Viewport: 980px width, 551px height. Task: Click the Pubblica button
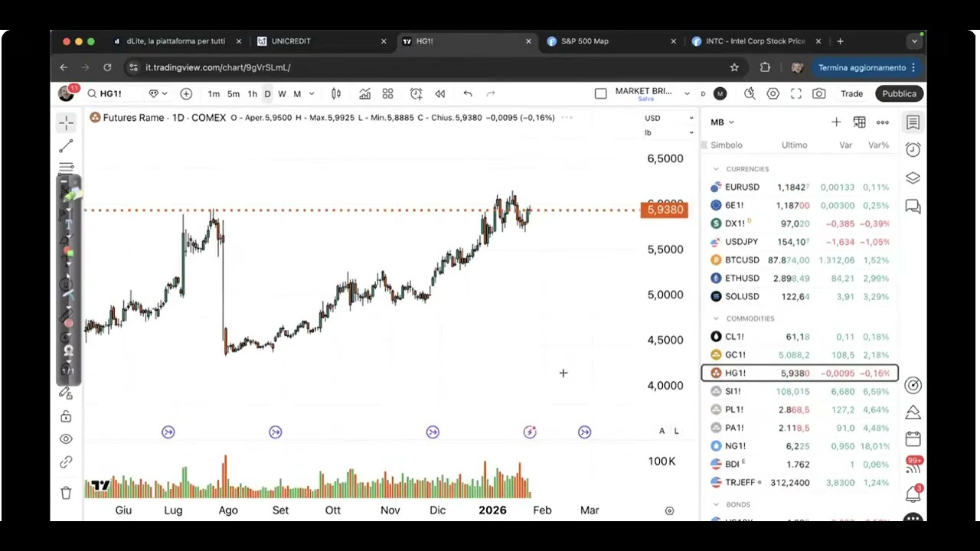(x=899, y=93)
